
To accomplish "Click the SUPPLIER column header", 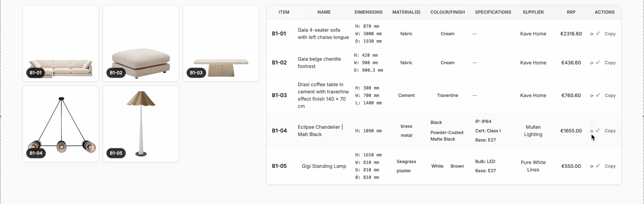I will (x=533, y=12).
